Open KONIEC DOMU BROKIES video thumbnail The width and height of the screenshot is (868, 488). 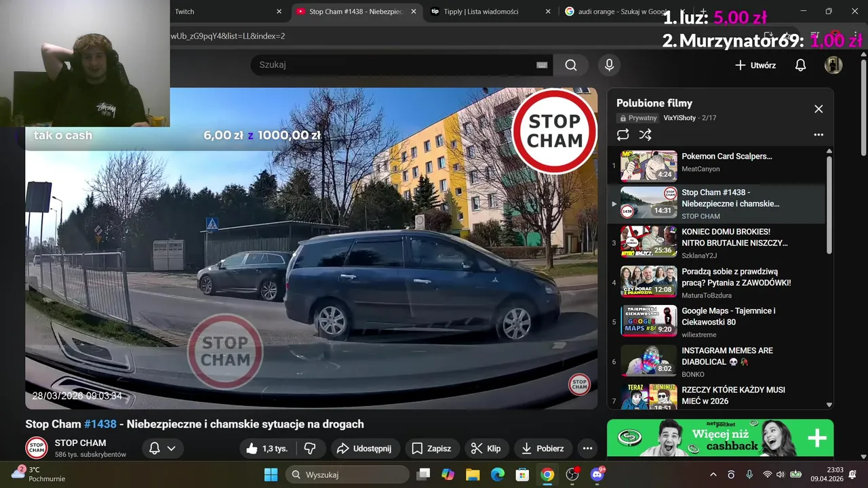(x=649, y=242)
